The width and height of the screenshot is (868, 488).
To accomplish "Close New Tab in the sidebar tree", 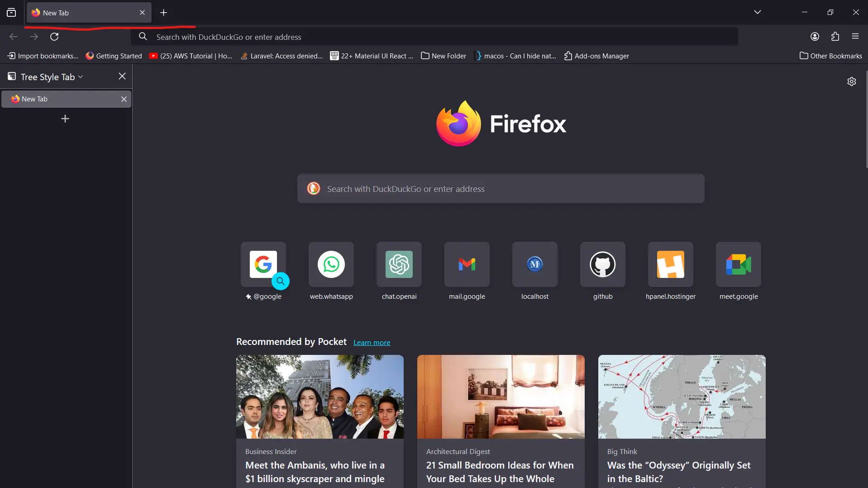I will tap(124, 99).
